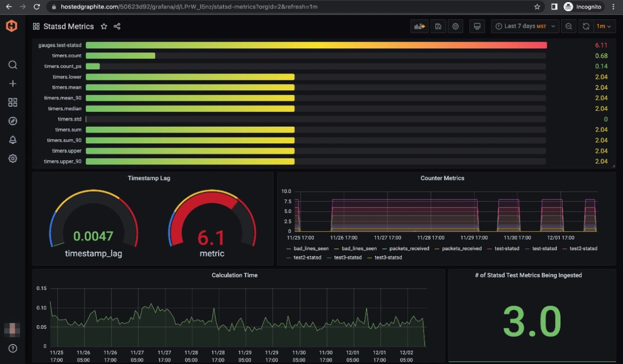623x364 pixels.
Task: Open dashboard settings gear in top toolbar
Action: point(456,26)
